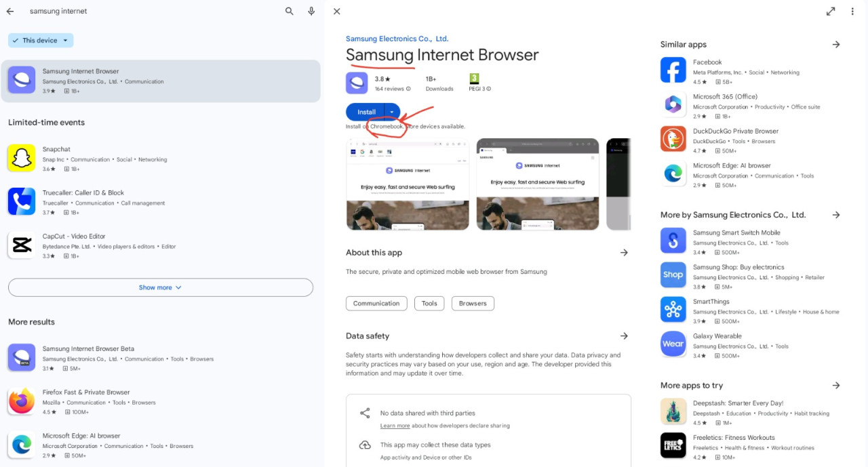Open Microsoft Edge icon in More results
The image size is (868, 467).
pyautogui.click(x=22, y=444)
